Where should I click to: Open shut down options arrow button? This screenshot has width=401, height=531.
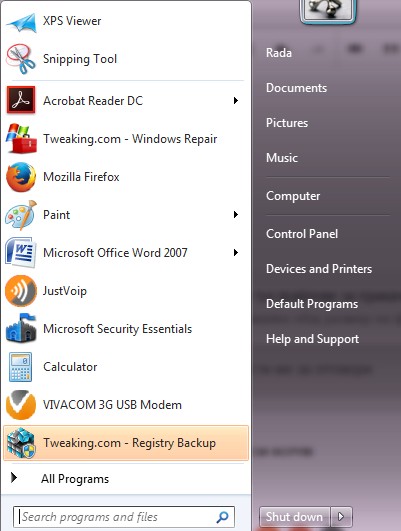coord(341,517)
